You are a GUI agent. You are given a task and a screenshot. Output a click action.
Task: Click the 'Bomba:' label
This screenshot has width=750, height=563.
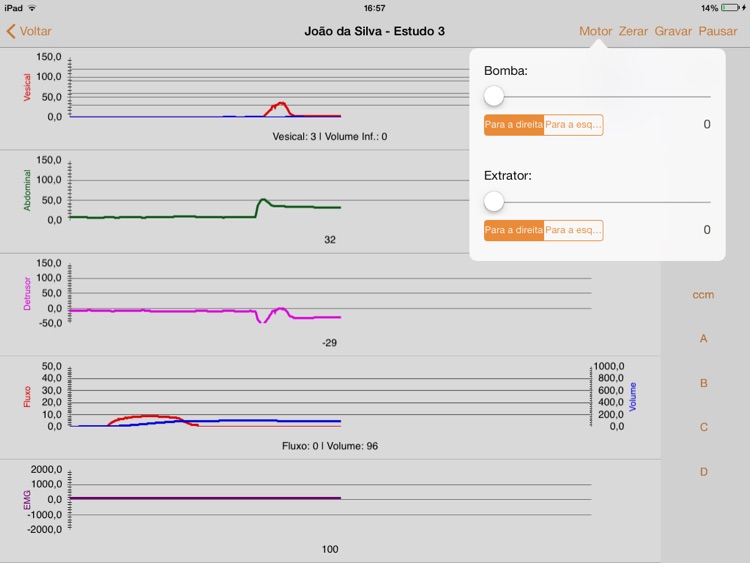[x=506, y=71]
